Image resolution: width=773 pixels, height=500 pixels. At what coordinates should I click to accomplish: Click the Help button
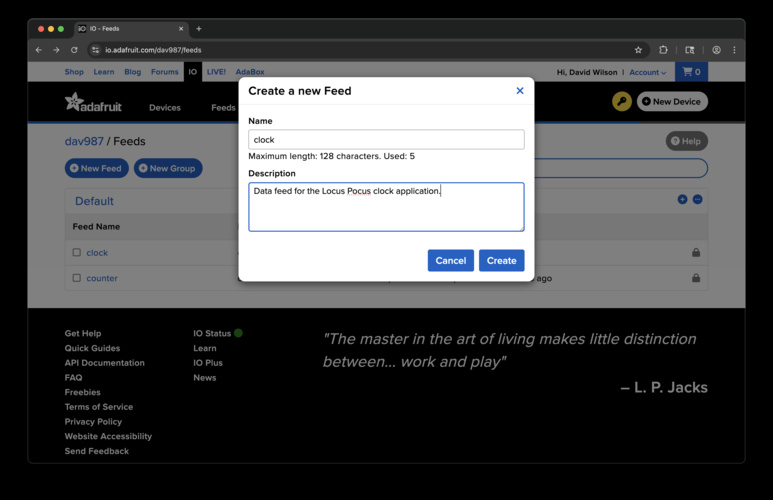686,141
